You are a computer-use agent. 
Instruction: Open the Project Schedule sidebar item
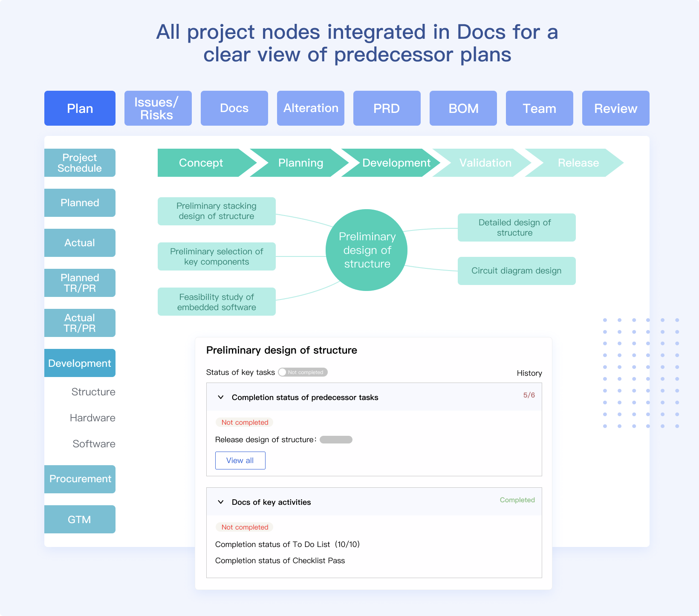tap(80, 163)
